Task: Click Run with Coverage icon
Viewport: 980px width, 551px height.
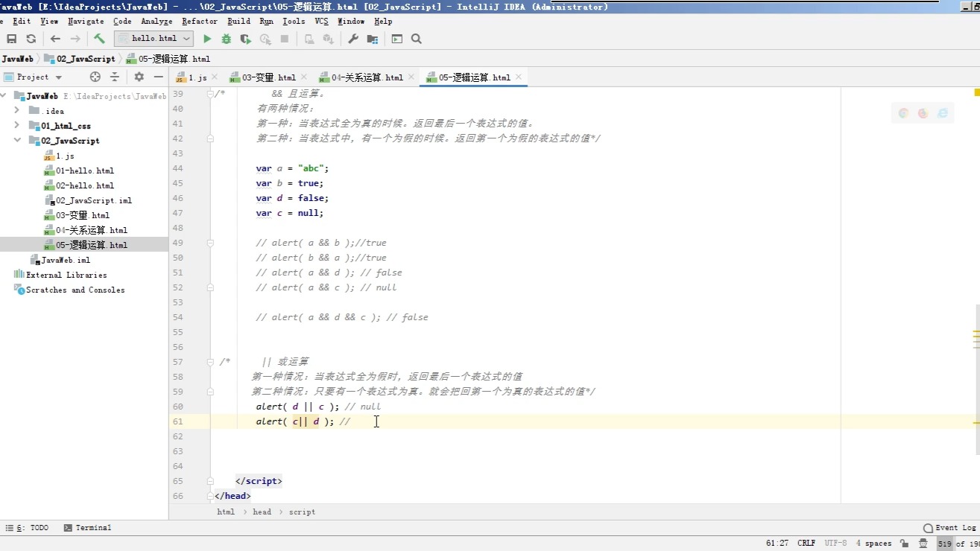Action: (x=245, y=39)
